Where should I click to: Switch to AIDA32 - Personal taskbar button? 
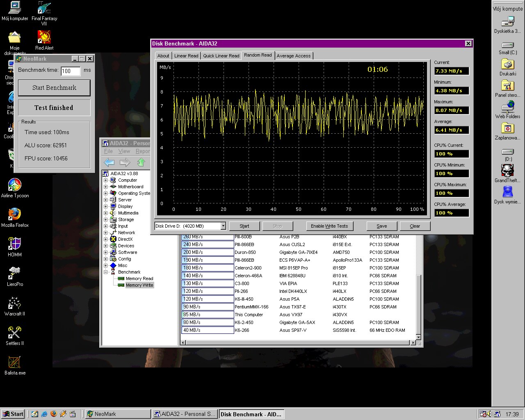coord(185,414)
